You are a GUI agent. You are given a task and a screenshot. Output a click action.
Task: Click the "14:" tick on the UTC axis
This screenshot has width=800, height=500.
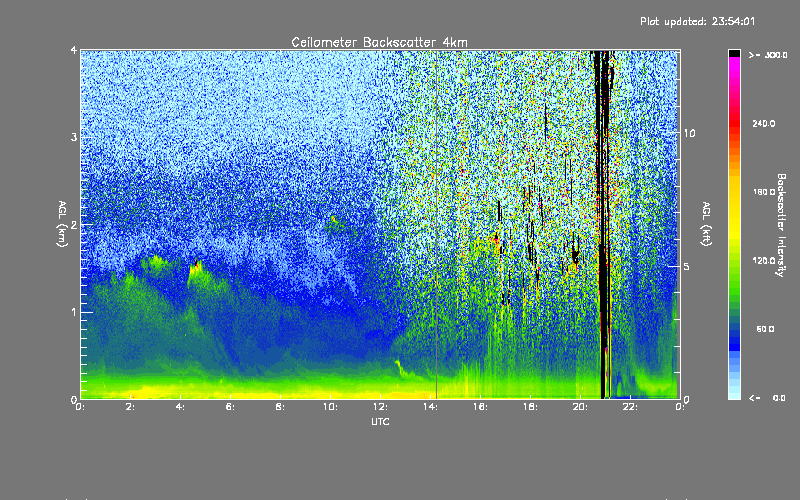point(430,407)
